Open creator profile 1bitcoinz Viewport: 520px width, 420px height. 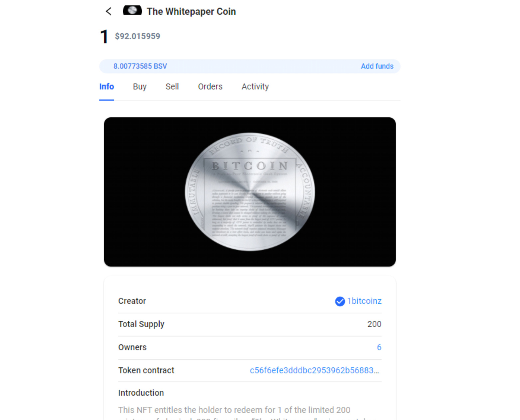point(364,301)
